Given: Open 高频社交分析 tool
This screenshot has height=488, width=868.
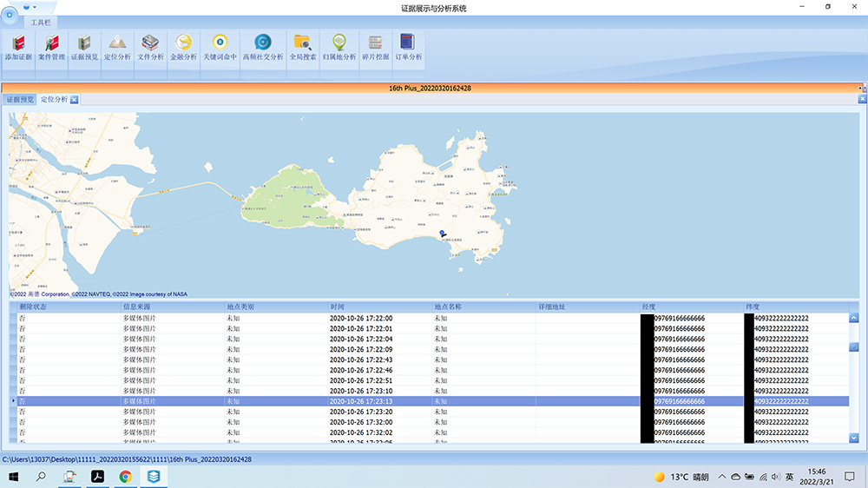Looking at the screenshot, I should [263, 48].
